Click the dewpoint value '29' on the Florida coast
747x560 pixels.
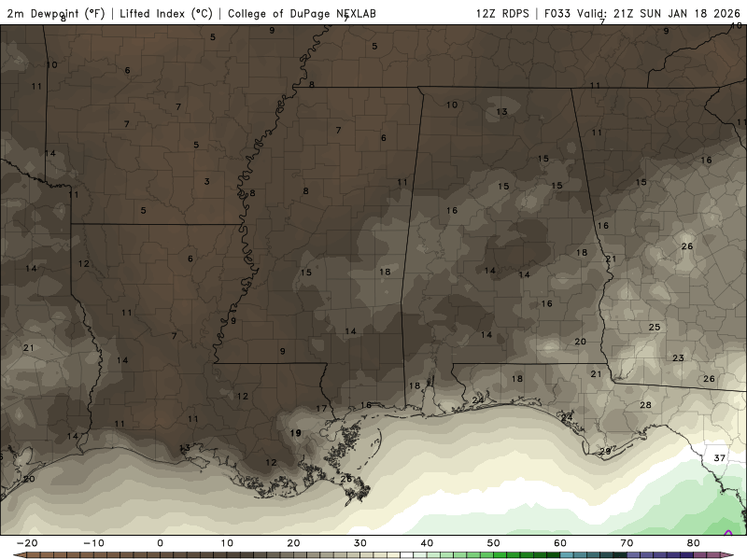(x=605, y=451)
